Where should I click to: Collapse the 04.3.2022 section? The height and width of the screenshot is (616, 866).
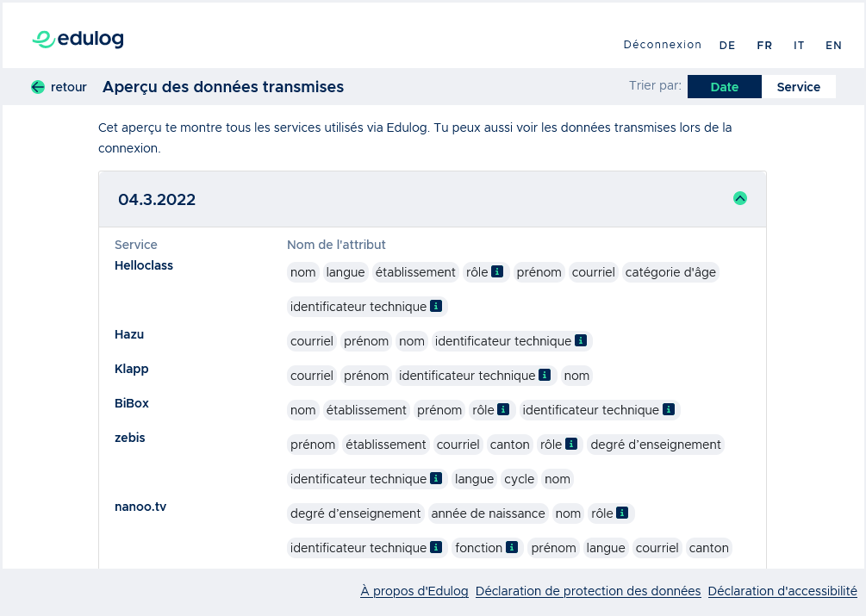pos(740,198)
